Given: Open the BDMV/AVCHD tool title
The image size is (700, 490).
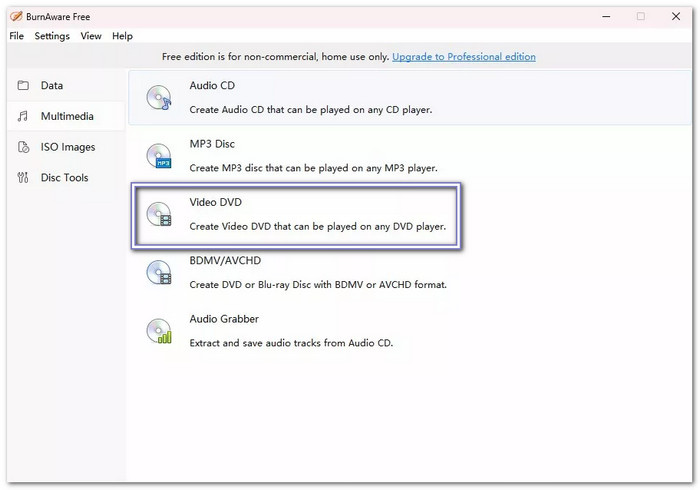Looking at the screenshot, I should click(x=225, y=261).
